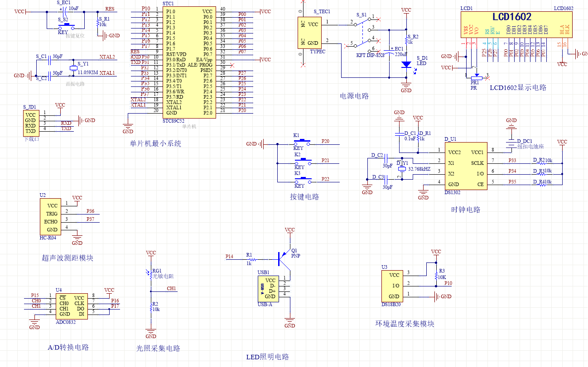Click the TXD label on S_JD1 pin 4

click(x=67, y=129)
